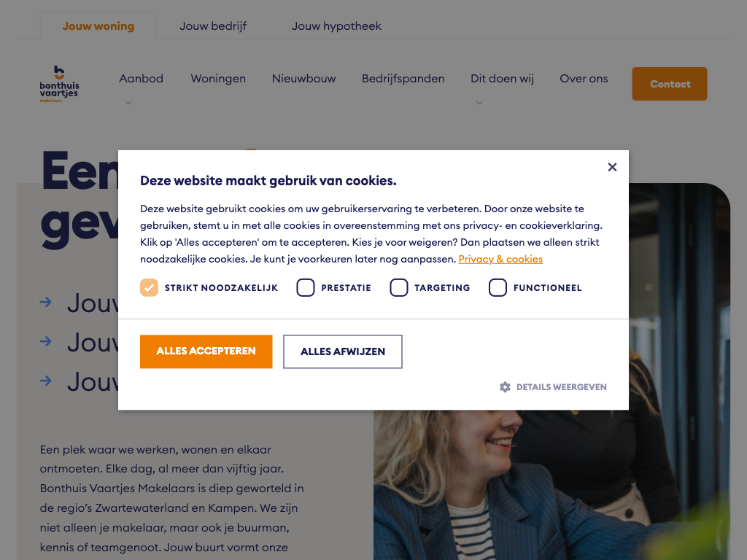This screenshot has width=747, height=560.
Task: Open the Nieuwbouw menu item
Action: pos(304,79)
